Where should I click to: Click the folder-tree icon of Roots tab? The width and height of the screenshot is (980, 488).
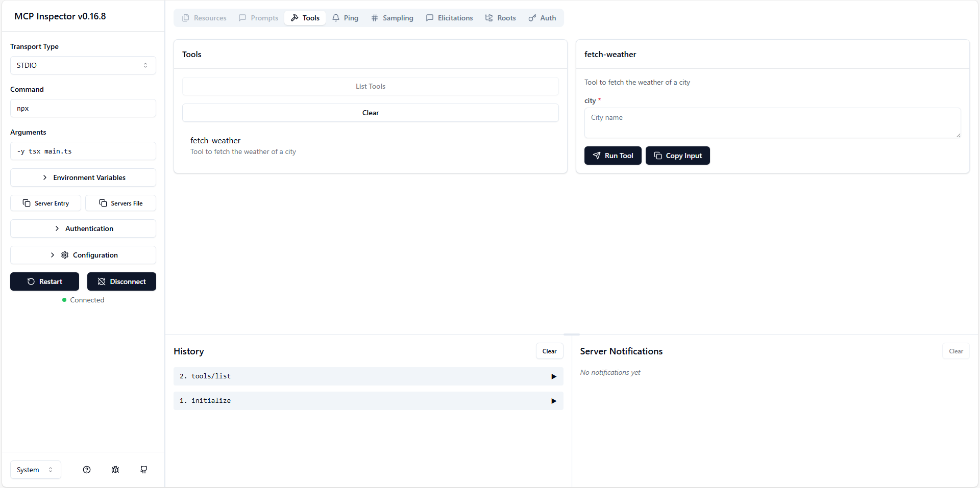click(x=489, y=18)
